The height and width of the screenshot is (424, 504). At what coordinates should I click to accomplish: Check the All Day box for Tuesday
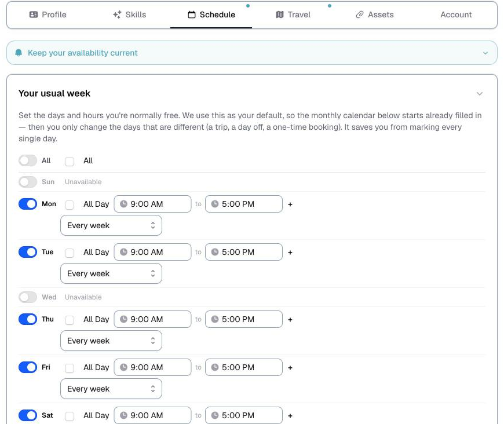(x=70, y=253)
